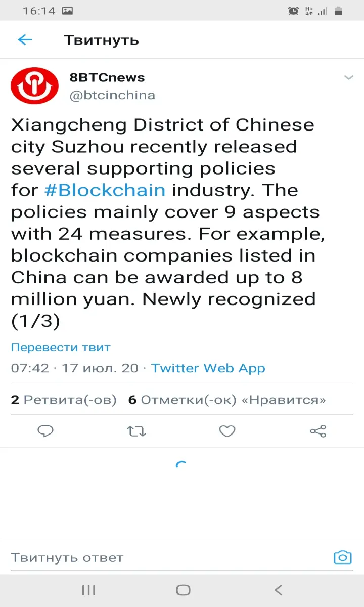Attach a photo with camera icon
This screenshot has height=607, width=364.
click(x=343, y=557)
